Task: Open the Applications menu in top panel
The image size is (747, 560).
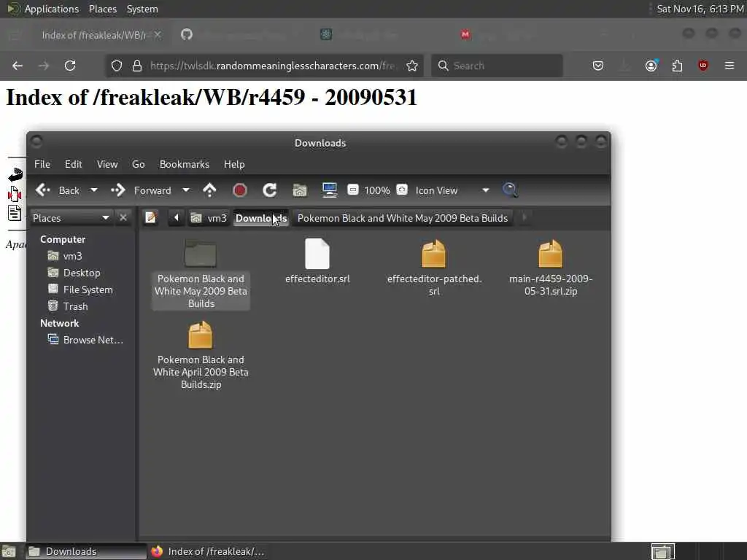Action: tap(43, 9)
